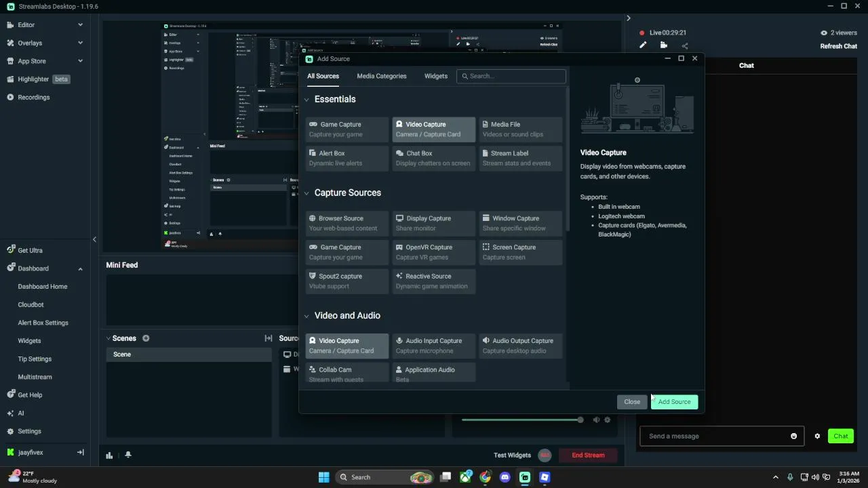Switch to the All Sources tab
The width and height of the screenshot is (868, 488).
coord(323,76)
